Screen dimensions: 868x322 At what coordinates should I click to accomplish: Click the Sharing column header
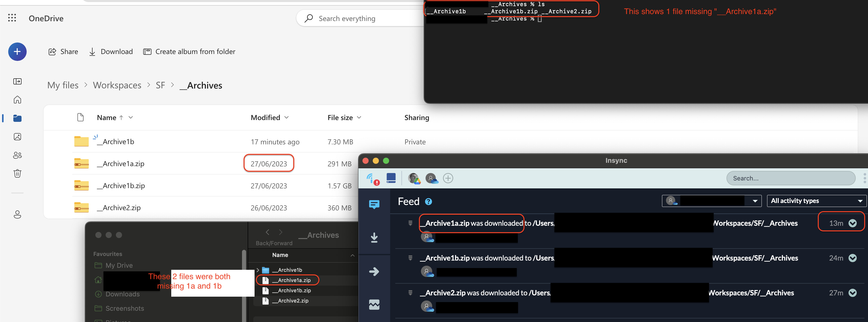click(417, 117)
